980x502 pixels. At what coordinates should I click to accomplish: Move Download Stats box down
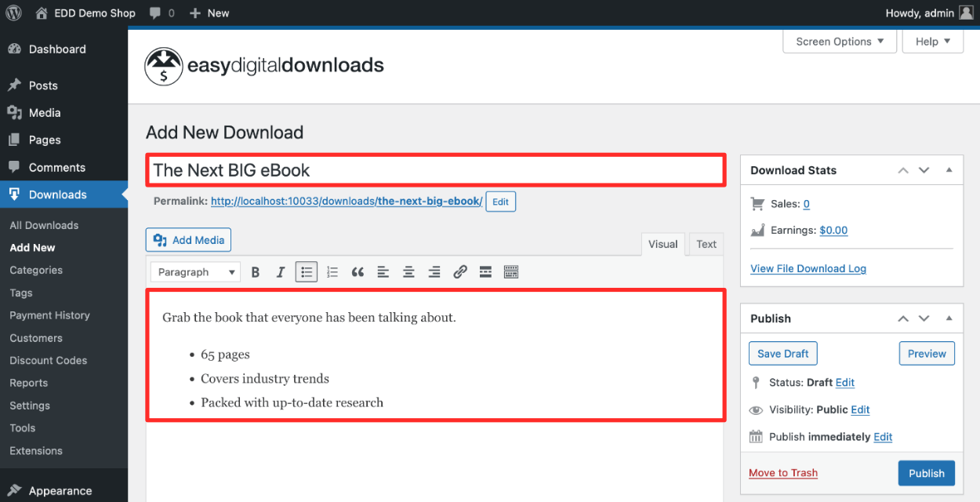tap(924, 170)
